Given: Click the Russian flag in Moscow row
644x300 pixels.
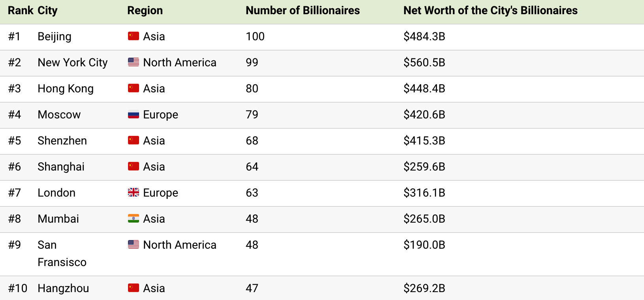Looking at the screenshot, I should tap(133, 114).
